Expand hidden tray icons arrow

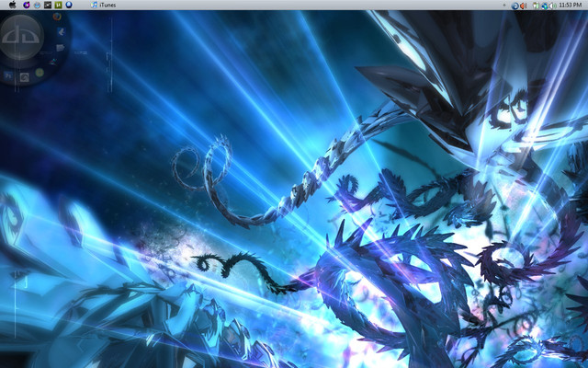[504, 6]
